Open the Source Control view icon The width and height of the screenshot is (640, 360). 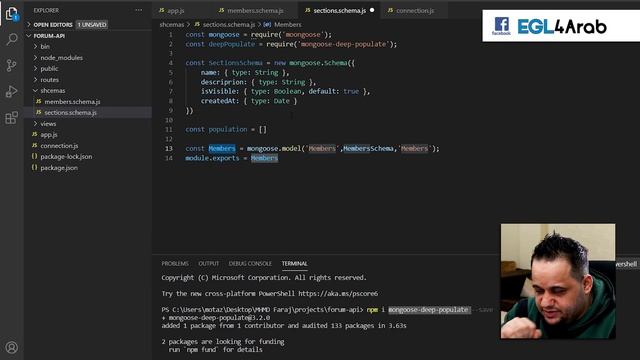tap(11, 65)
